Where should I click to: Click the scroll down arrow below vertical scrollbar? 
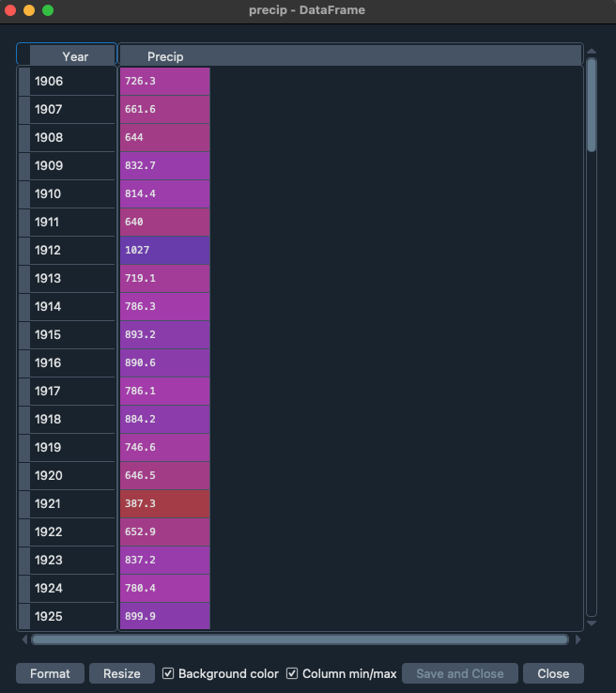pos(592,624)
